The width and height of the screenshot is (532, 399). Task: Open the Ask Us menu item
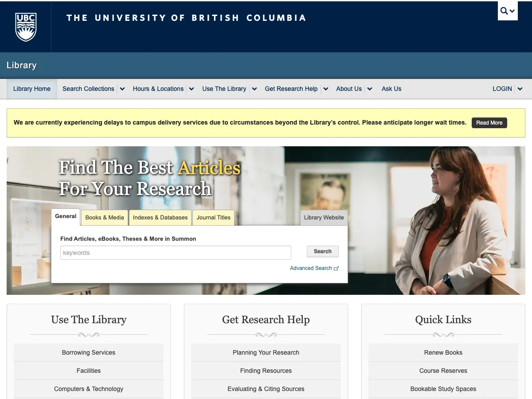pyautogui.click(x=391, y=89)
